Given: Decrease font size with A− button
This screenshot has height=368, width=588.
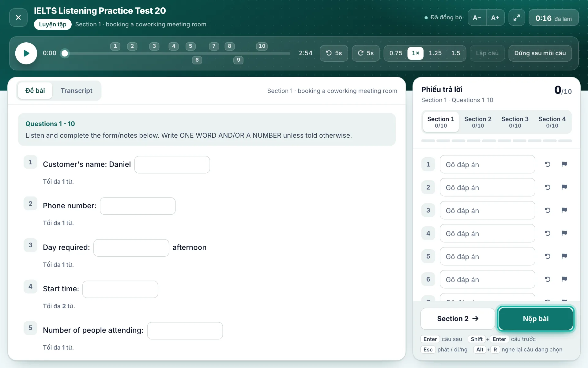Looking at the screenshot, I should [477, 17].
